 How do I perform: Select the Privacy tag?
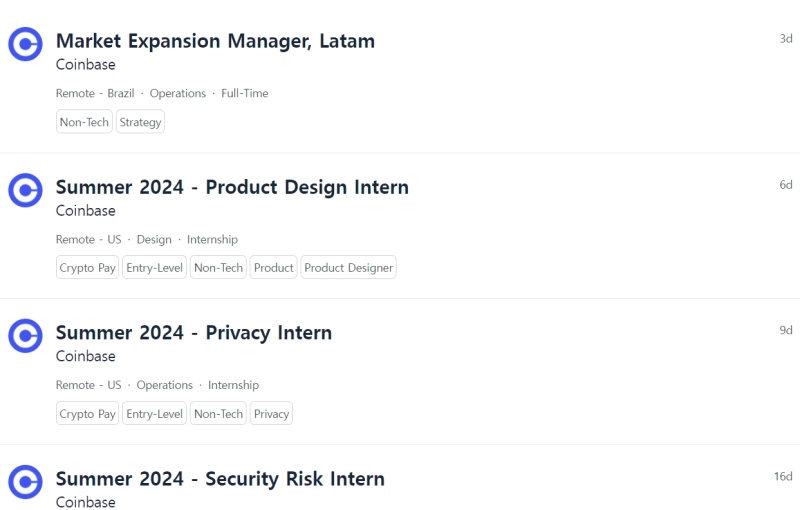tap(271, 414)
